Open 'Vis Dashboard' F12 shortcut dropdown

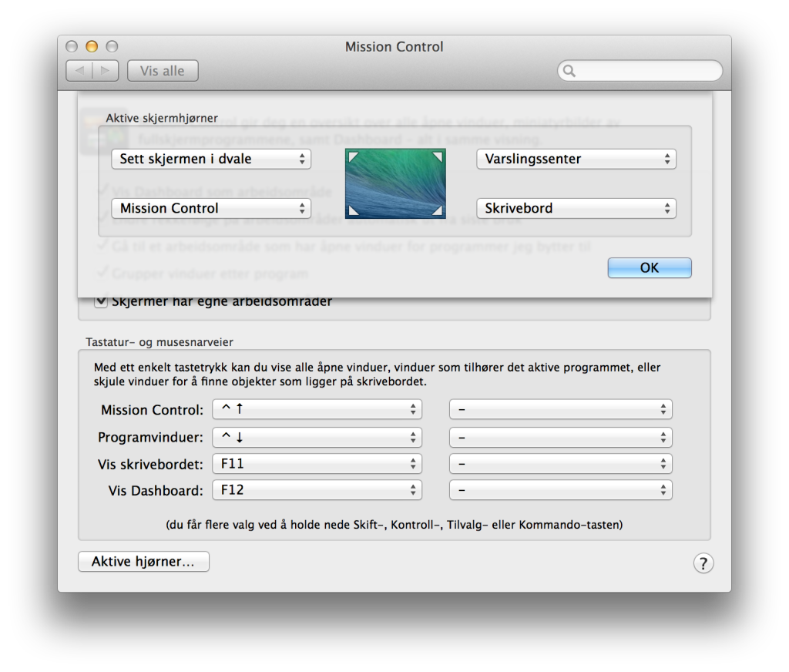click(317, 490)
